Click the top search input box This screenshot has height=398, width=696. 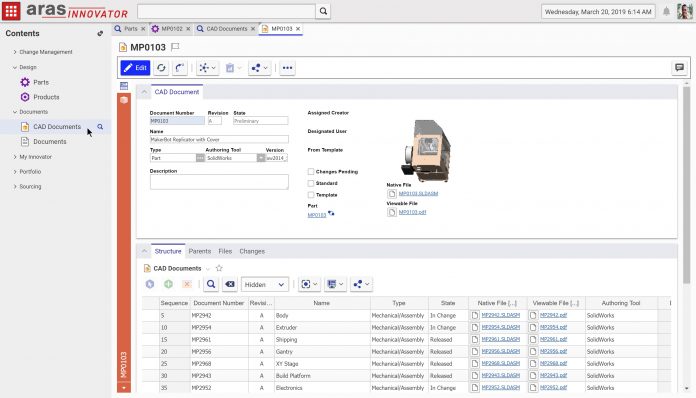click(226, 12)
